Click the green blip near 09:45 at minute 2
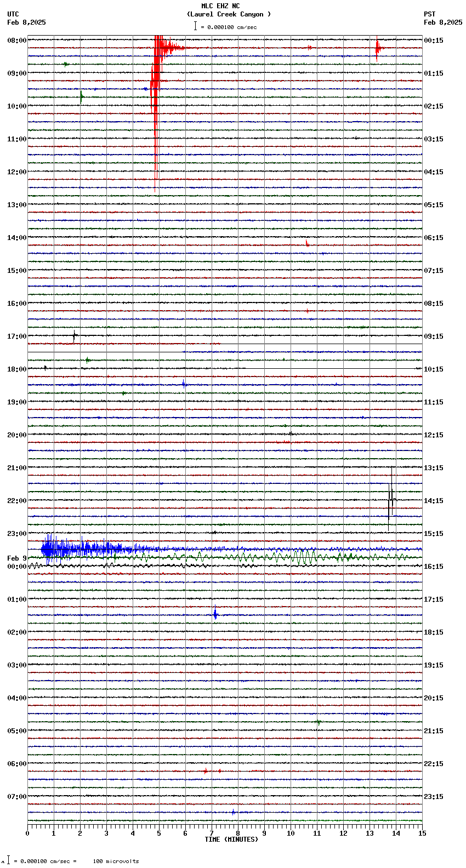 [81, 98]
